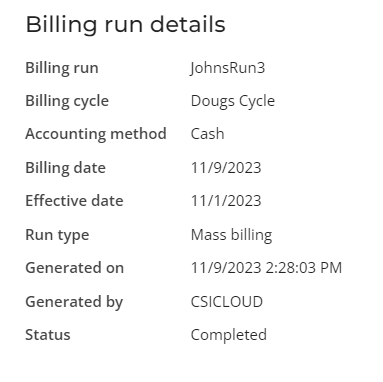This screenshot has width=383, height=382.
Task: Click the Completed status value
Action: [x=229, y=335]
